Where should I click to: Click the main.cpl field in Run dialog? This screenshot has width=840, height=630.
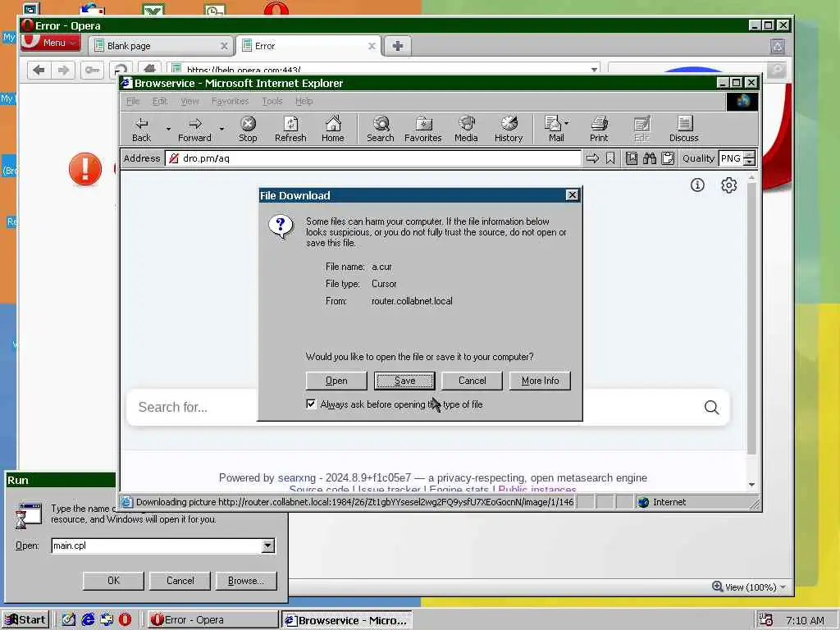pyautogui.click(x=157, y=546)
